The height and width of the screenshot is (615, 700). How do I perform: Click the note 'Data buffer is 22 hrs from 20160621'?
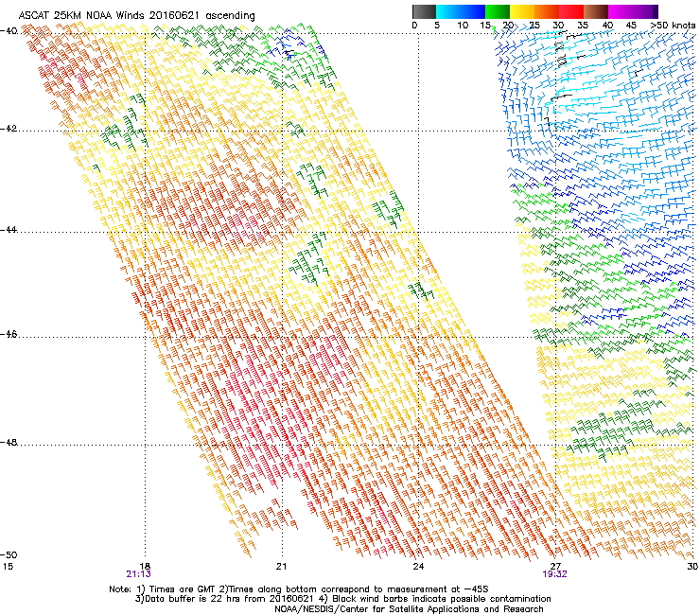click(228, 599)
